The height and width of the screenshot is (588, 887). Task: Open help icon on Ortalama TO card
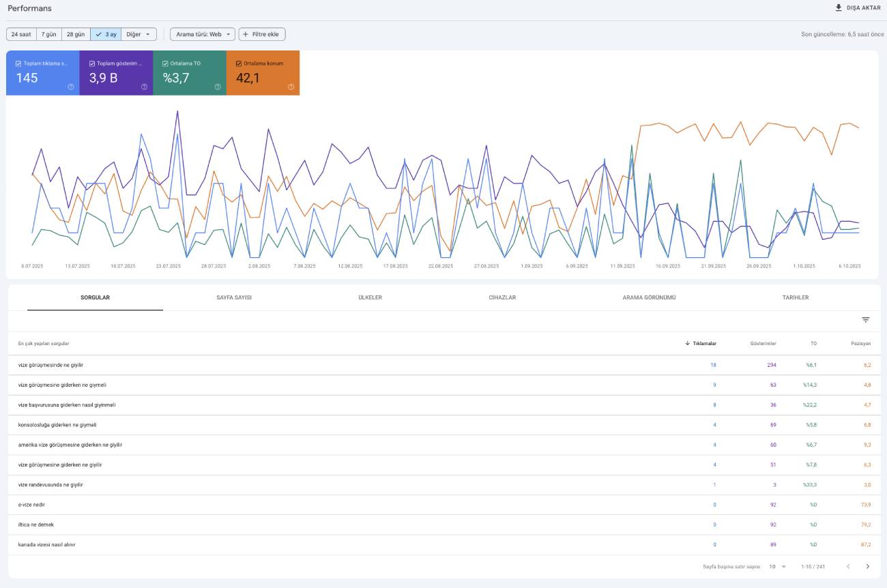(218, 87)
